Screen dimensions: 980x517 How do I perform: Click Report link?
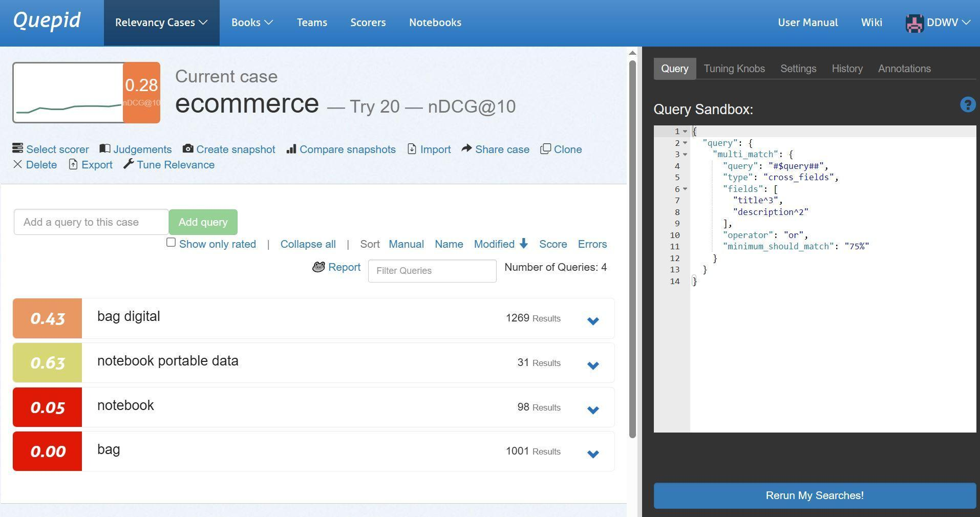pyautogui.click(x=344, y=267)
